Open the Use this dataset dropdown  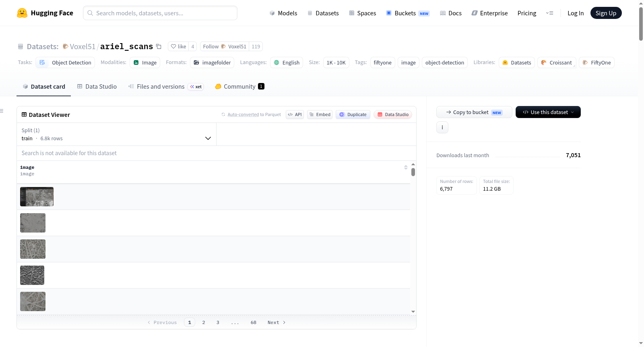coord(548,112)
